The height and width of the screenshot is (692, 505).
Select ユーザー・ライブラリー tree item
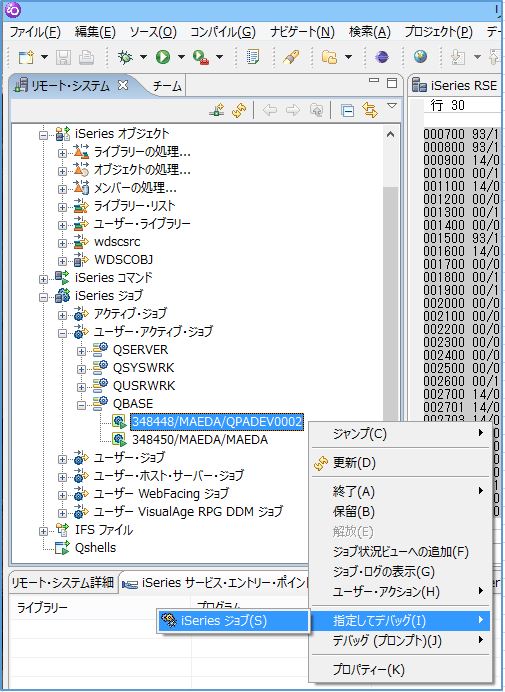(x=142, y=224)
